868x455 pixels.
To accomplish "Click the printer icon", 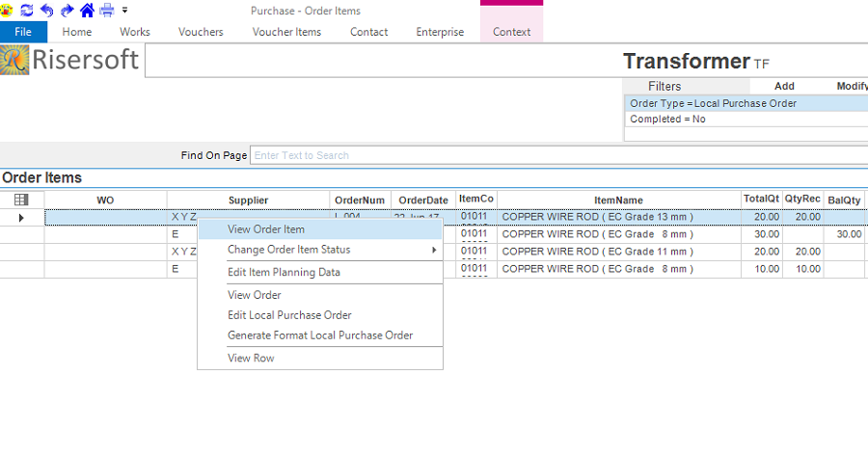I will tap(107, 10).
